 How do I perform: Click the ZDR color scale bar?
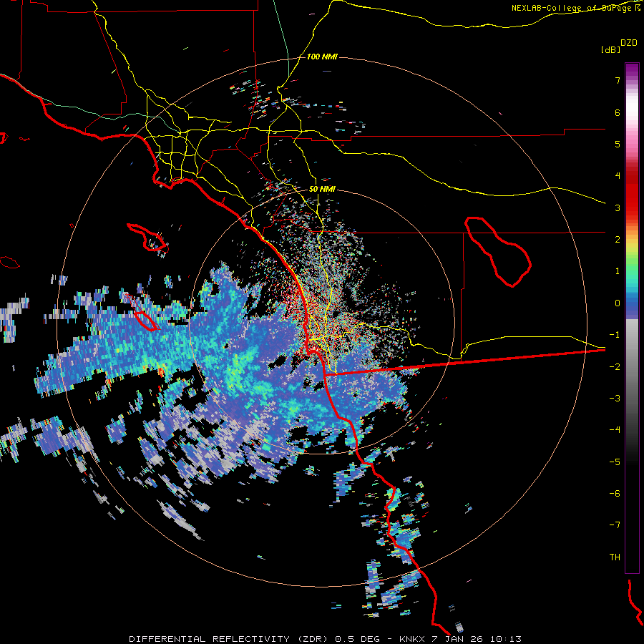pyautogui.click(x=632, y=318)
